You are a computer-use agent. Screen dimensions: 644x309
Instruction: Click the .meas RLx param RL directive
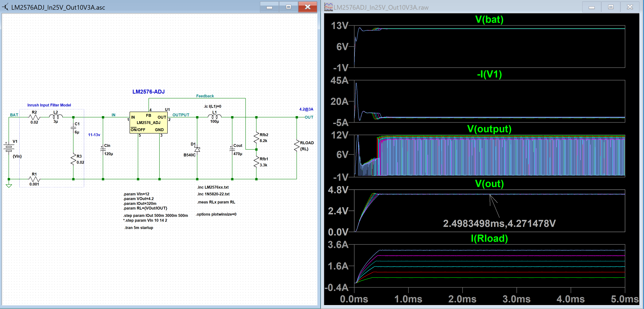[x=216, y=202]
